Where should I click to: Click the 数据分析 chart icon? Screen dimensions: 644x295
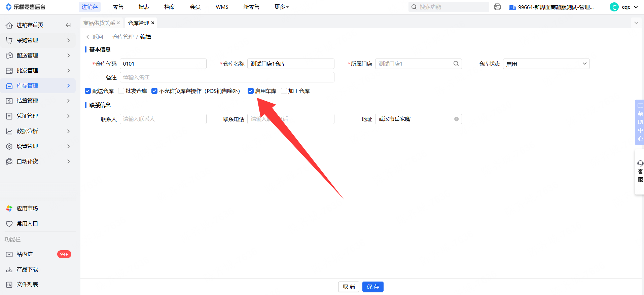point(9,131)
